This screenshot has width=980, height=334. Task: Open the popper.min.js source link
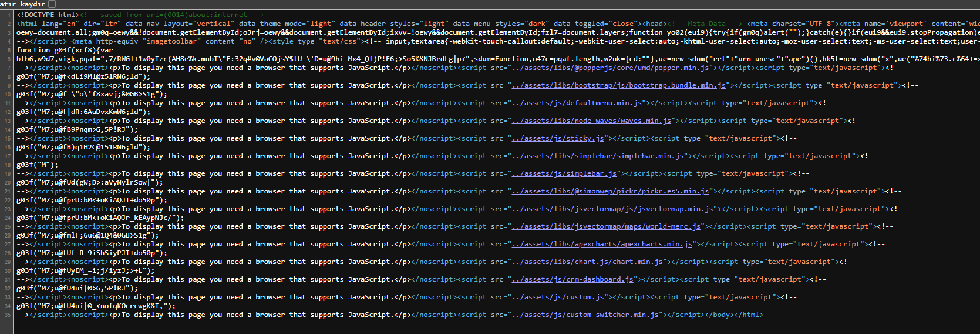[611, 68]
